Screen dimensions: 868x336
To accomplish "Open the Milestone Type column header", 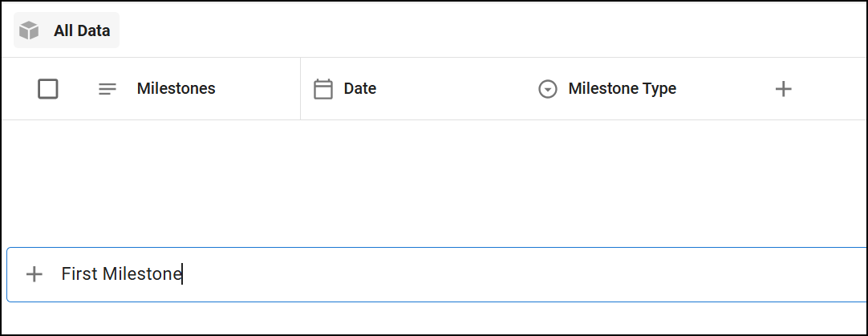I will point(622,88).
